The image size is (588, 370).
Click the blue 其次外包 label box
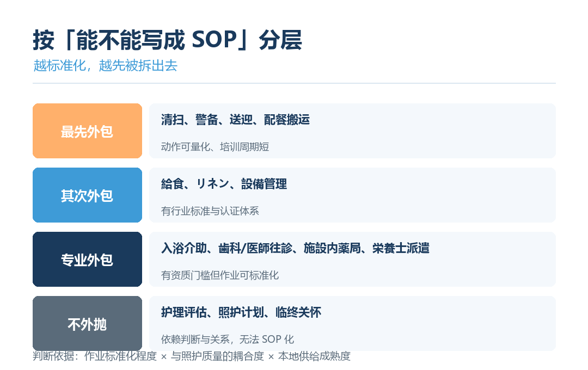(x=87, y=195)
